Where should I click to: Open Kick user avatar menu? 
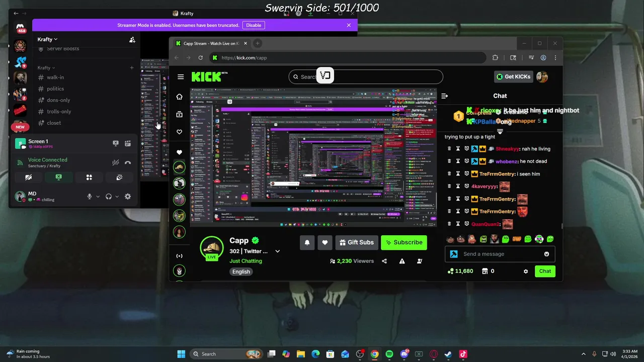tap(542, 77)
